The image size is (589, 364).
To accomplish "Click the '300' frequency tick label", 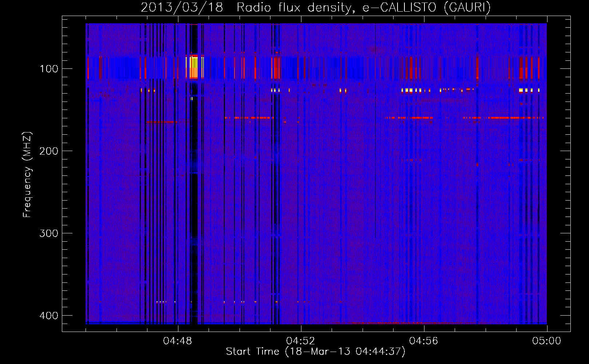I will [49, 233].
